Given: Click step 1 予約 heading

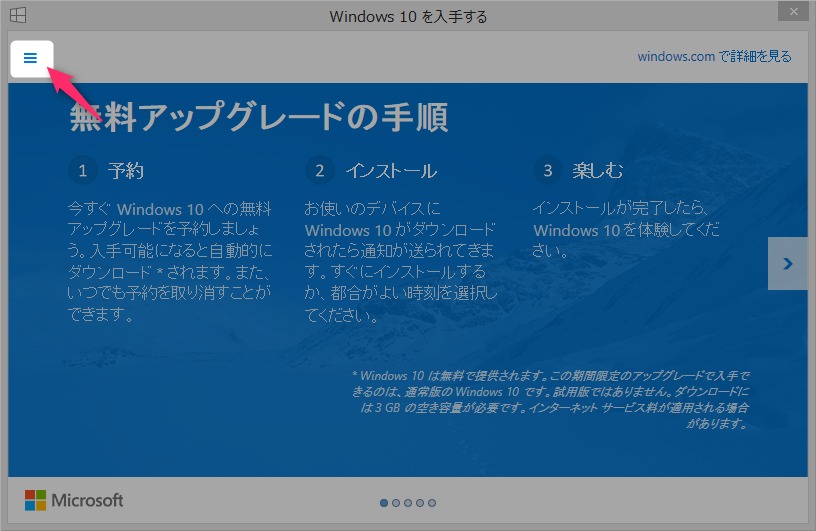Looking at the screenshot, I should 125,171.
